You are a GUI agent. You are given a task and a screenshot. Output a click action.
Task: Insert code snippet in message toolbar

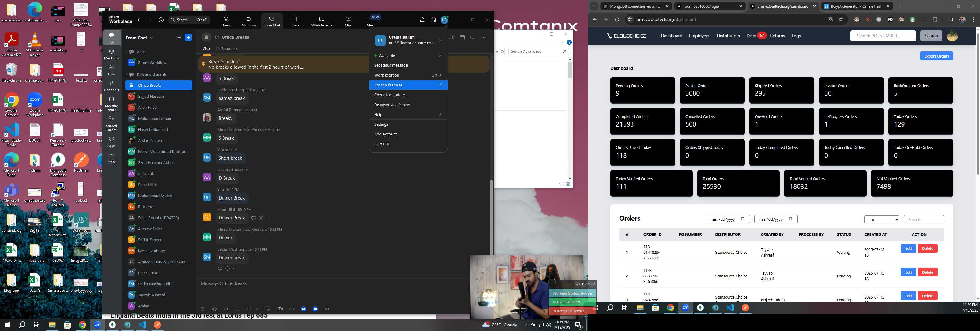coord(292,309)
